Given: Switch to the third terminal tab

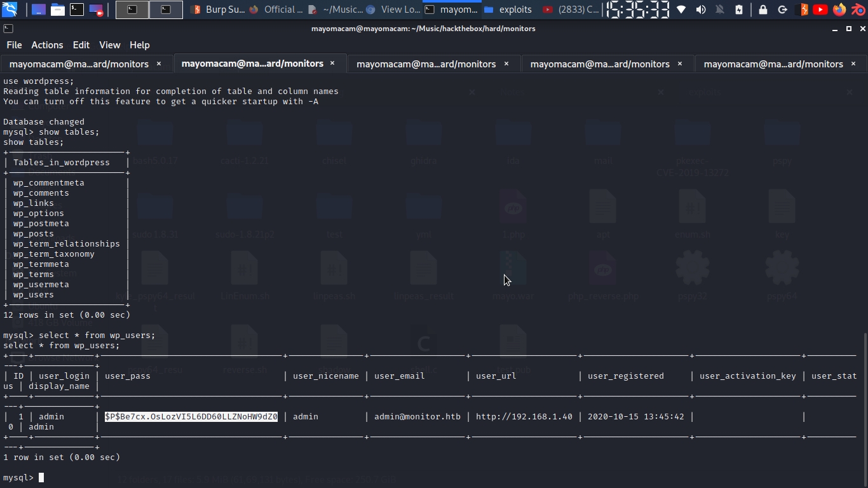Looking at the screenshot, I should [x=434, y=64].
